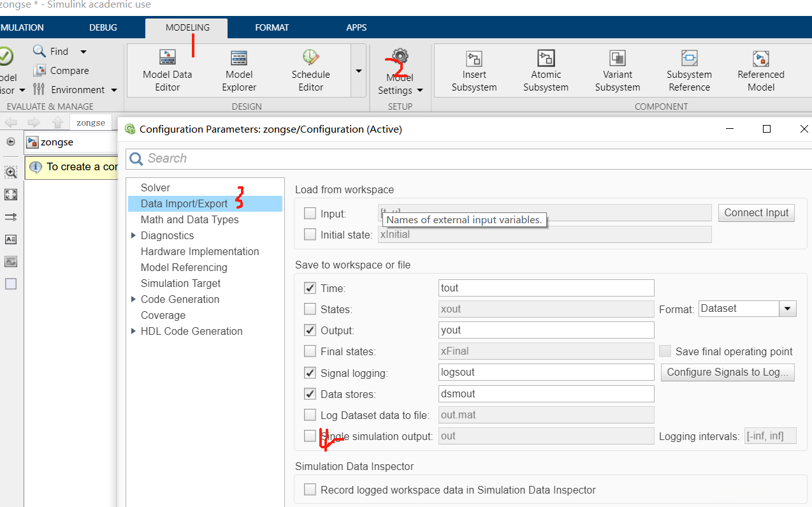Launch the Model Explorer
The image size is (812, 507).
239,70
